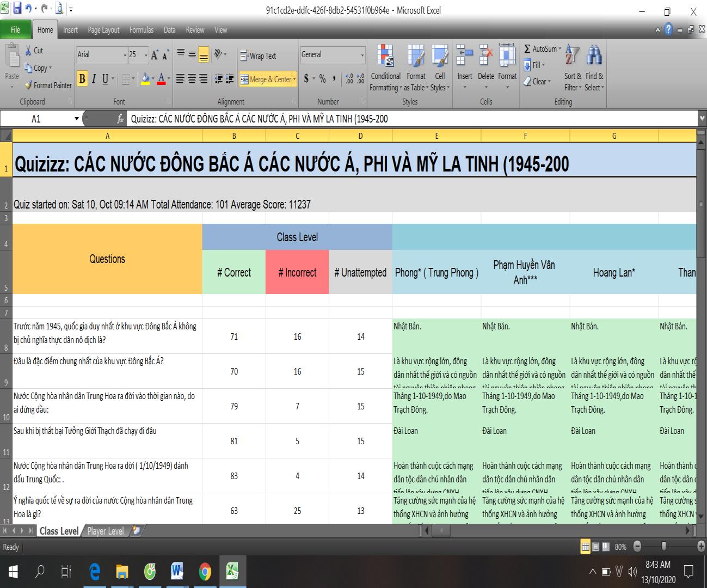Click Increase Decimal icon

(x=349, y=79)
